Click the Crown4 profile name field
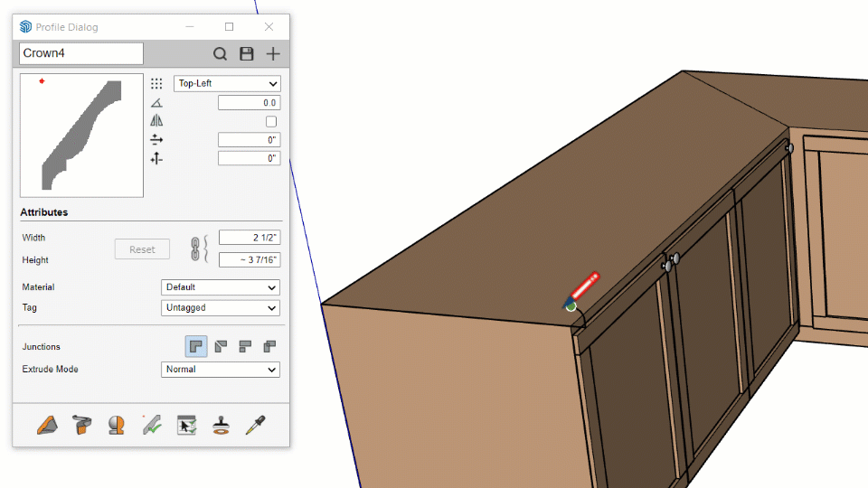Image resolution: width=868 pixels, height=488 pixels. click(x=81, y=53)
